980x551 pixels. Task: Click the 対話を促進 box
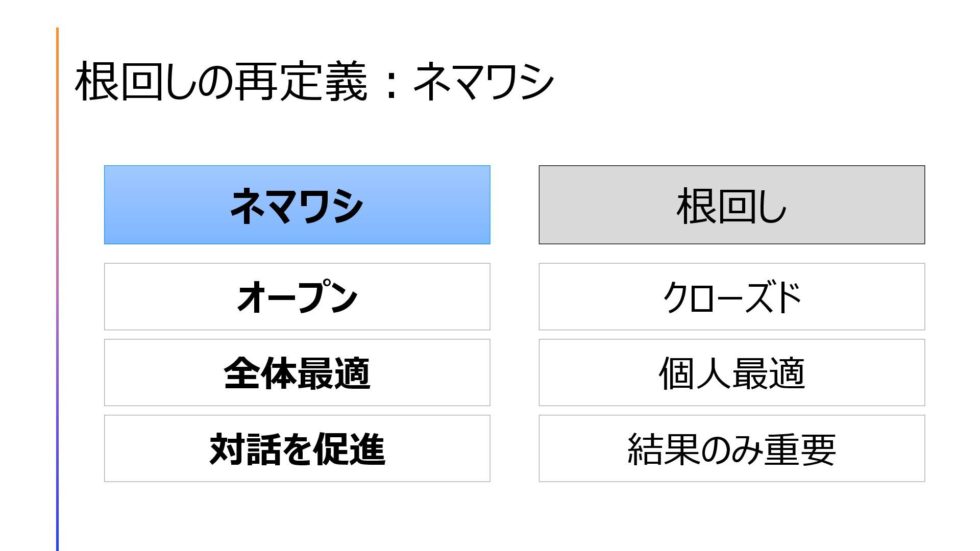(297, 448)
